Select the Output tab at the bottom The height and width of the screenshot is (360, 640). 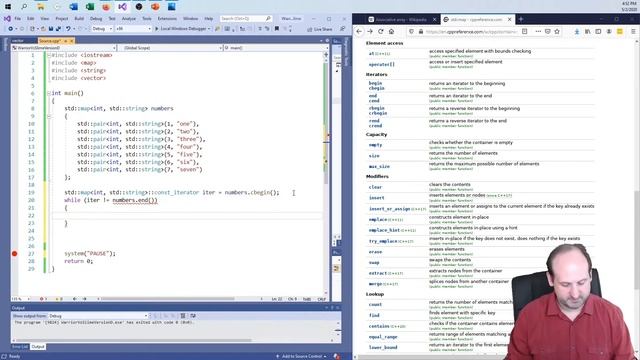[38, 347]
